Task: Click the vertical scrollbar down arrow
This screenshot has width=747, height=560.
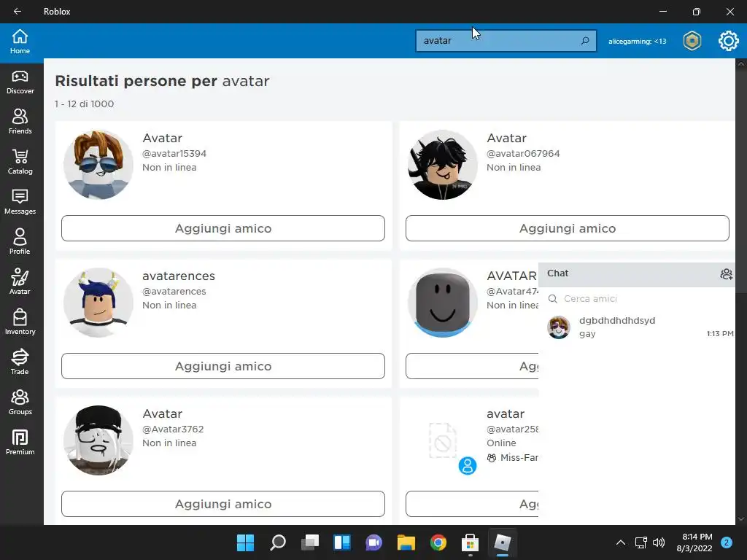Action: tap(741, 519)
